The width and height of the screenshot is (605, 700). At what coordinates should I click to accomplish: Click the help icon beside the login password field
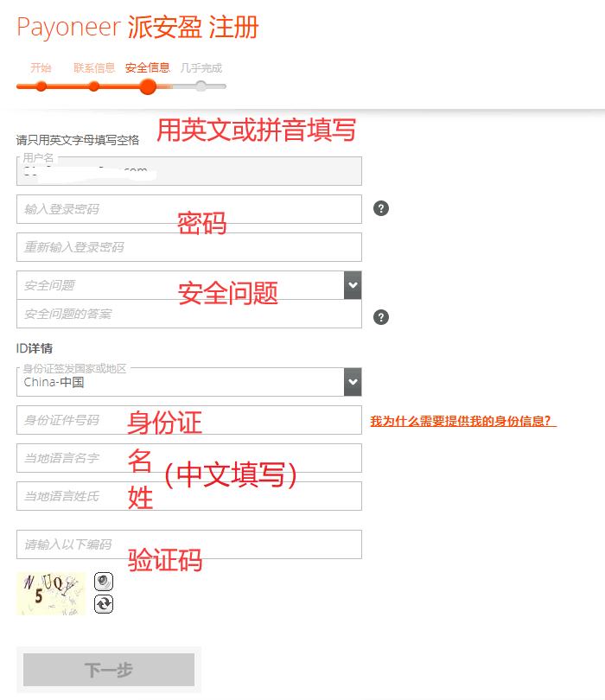click(381, 208)
